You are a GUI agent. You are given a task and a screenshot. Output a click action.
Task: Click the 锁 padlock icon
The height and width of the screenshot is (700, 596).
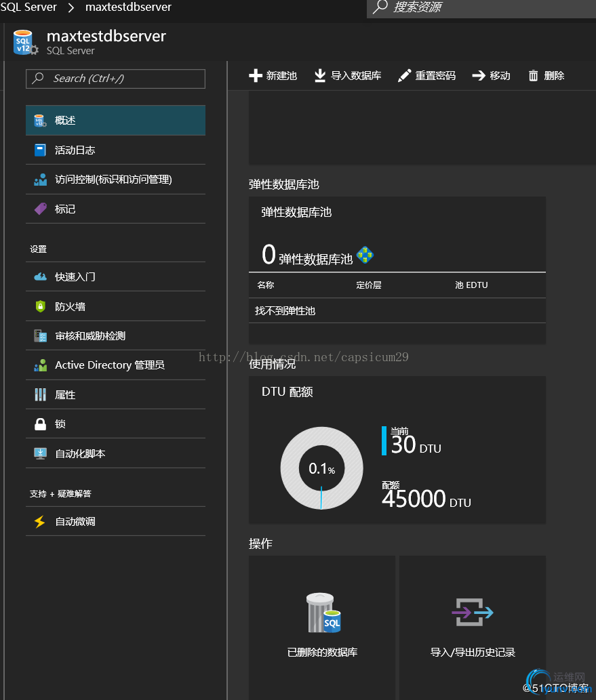pyautogui.click(x=40, y=424)
